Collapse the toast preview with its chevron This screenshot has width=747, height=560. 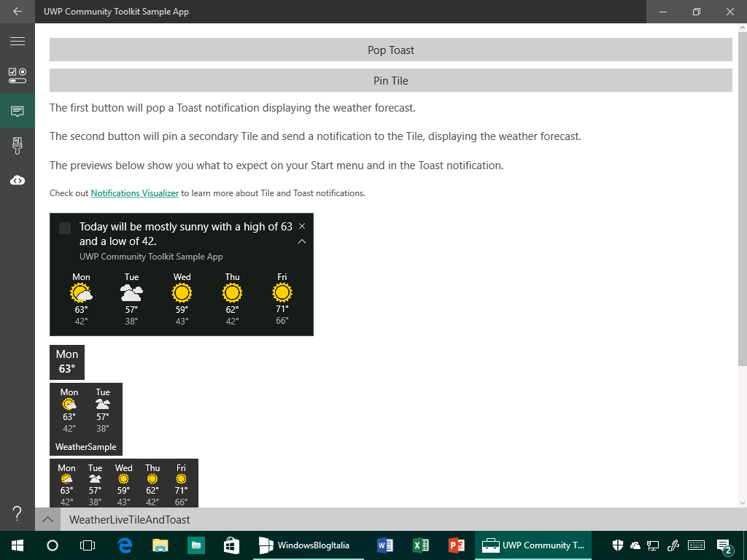(301, 241)
